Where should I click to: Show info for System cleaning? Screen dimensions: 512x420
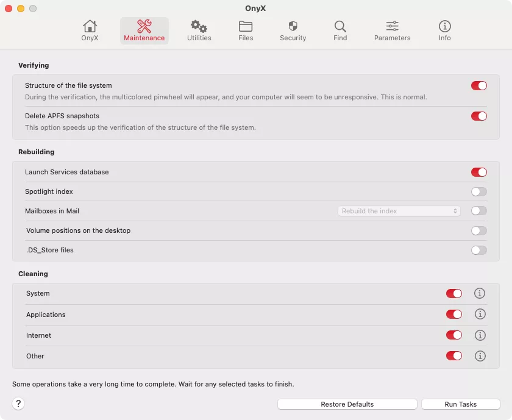(480, 294)
